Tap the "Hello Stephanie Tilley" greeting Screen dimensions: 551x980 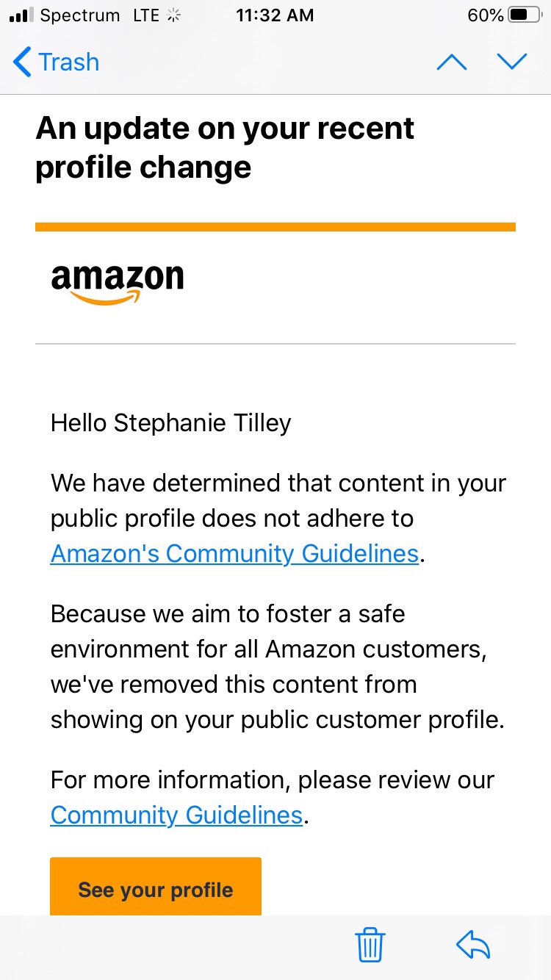[170, 423]
